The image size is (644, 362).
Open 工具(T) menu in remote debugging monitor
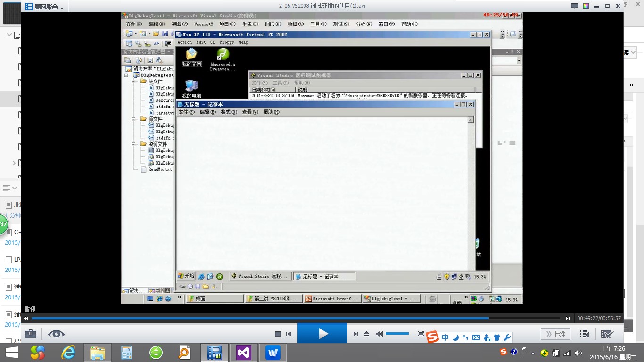pyautogui.click(x=281, y=83)
